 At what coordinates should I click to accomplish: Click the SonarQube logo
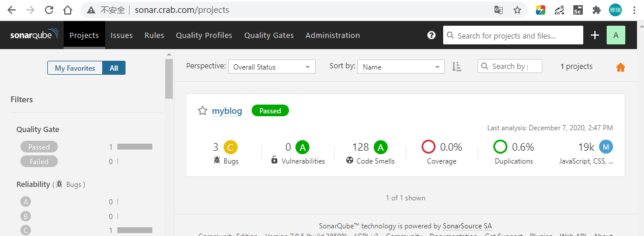tap(34, 35)
